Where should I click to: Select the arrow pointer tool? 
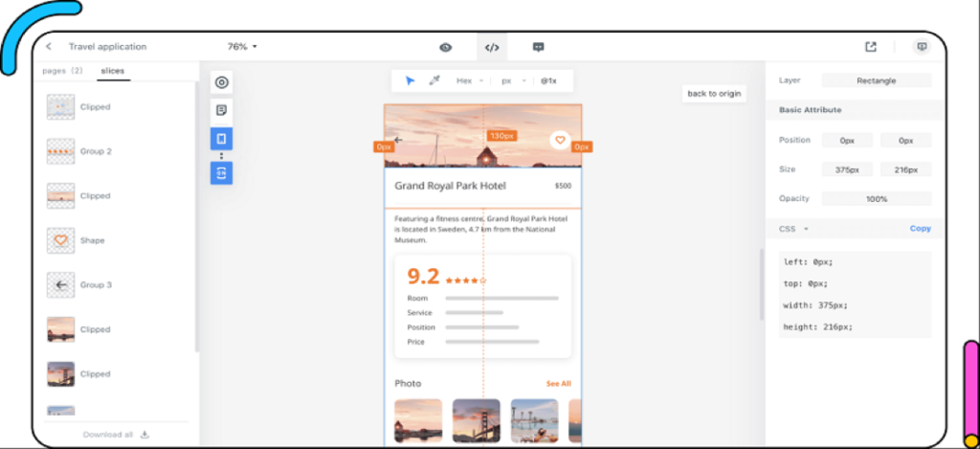click(x=411, y=81)
